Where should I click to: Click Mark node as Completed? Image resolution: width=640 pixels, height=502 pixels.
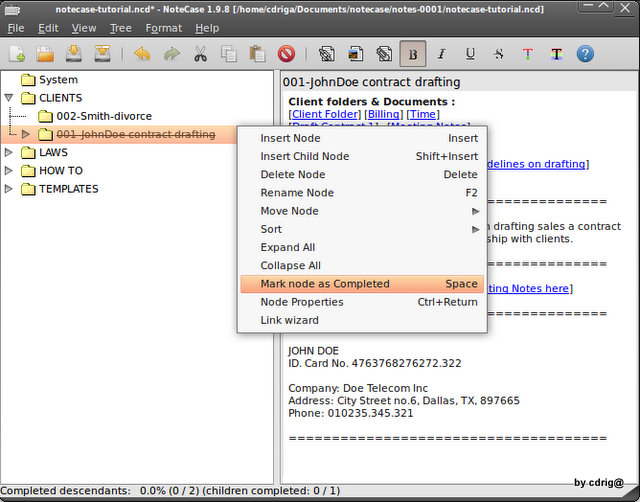(x=362, y=284)
